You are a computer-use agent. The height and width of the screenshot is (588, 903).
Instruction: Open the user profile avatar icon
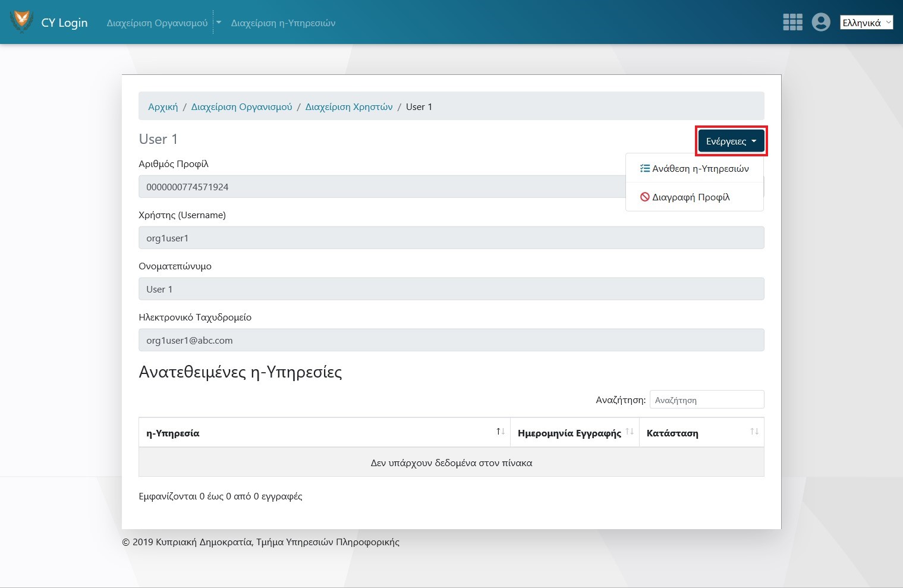pyautogui.click(x=821, y=22)
